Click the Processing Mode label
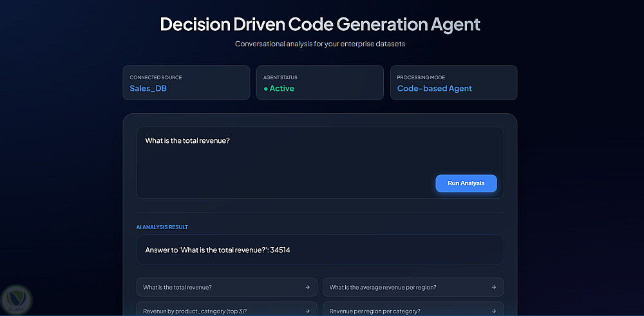The image size is (644, 316). [x=421, y=78]
